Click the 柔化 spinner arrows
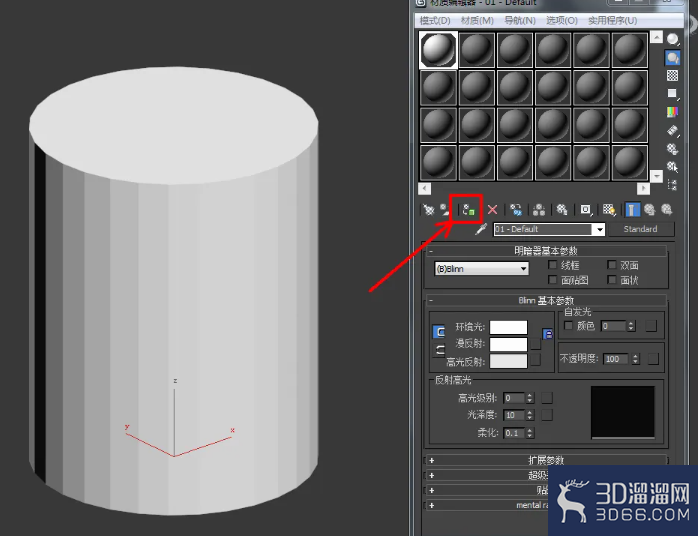Screen dimensions: 698x536 [x=530, y=433]
